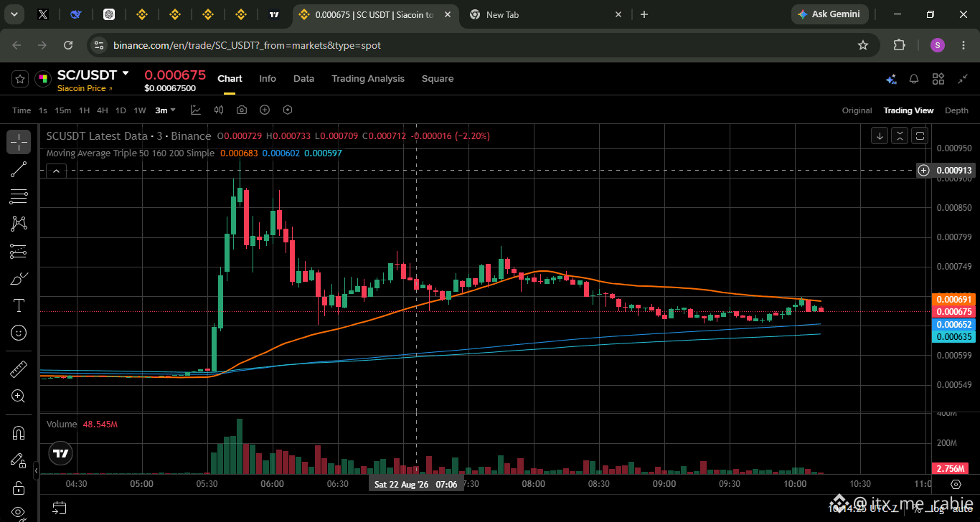This screenshot has width=980, height=522.
Task: Switch chart view to Depth
Action: [956, 110]
